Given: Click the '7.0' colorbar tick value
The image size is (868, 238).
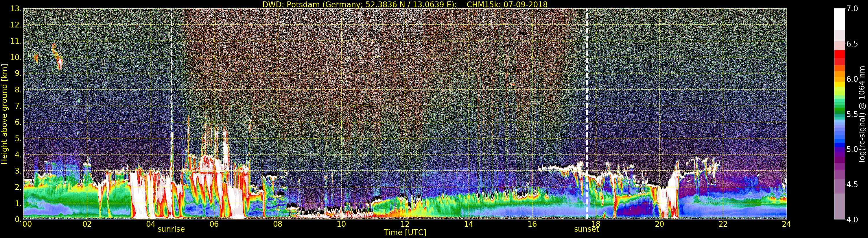Looking at the screenshot, I should [852, 9].
